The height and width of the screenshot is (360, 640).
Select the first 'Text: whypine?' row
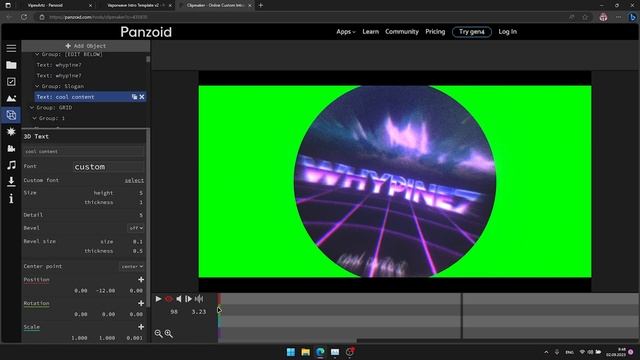click(x=59, y=65)
